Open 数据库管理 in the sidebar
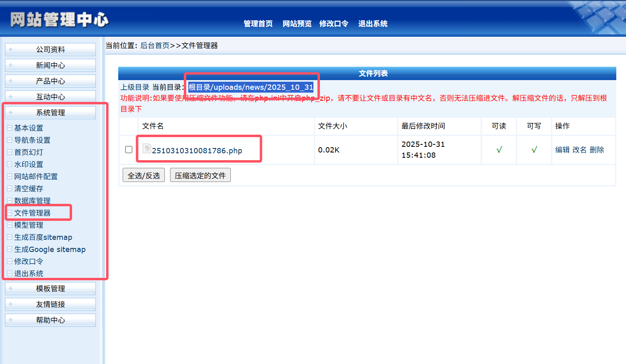Viewport: 626px width, 364px height. [x=32, y=201]
